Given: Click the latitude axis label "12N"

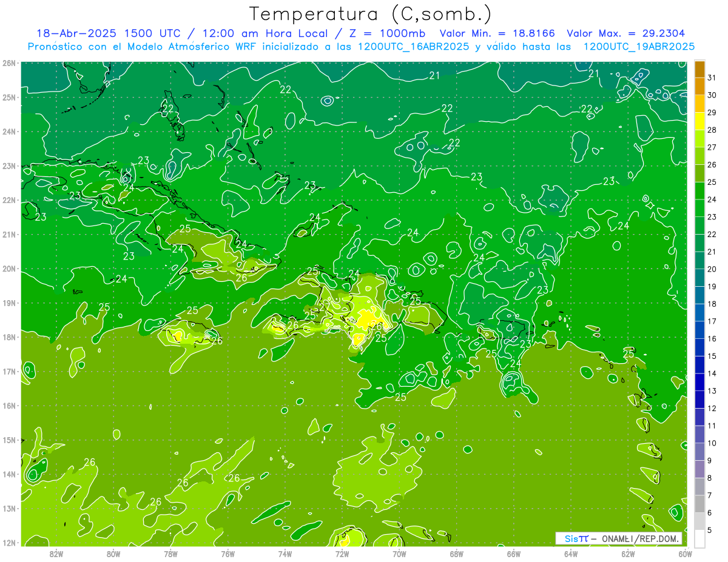Looking at the screenshot, I should (9, 543).
